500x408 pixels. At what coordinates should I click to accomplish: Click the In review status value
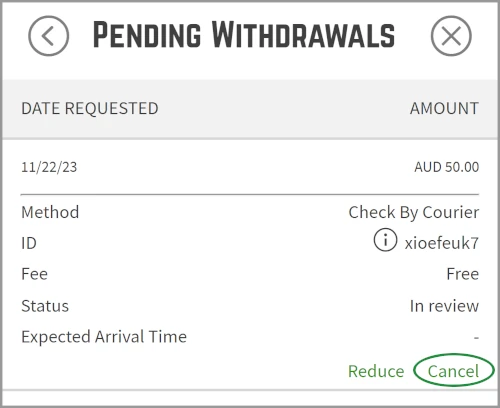point(444,306)
